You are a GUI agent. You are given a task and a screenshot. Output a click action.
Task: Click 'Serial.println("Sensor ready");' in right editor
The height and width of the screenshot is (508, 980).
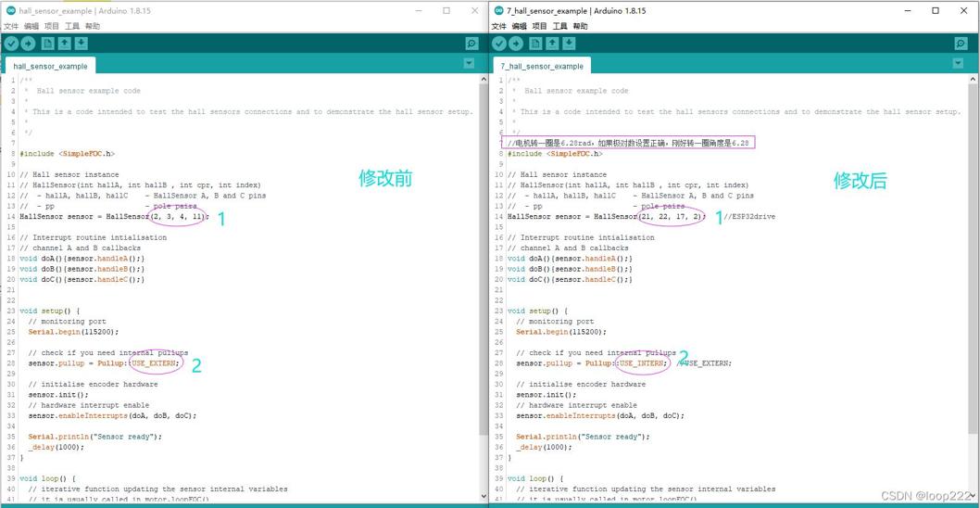(584, 437)
